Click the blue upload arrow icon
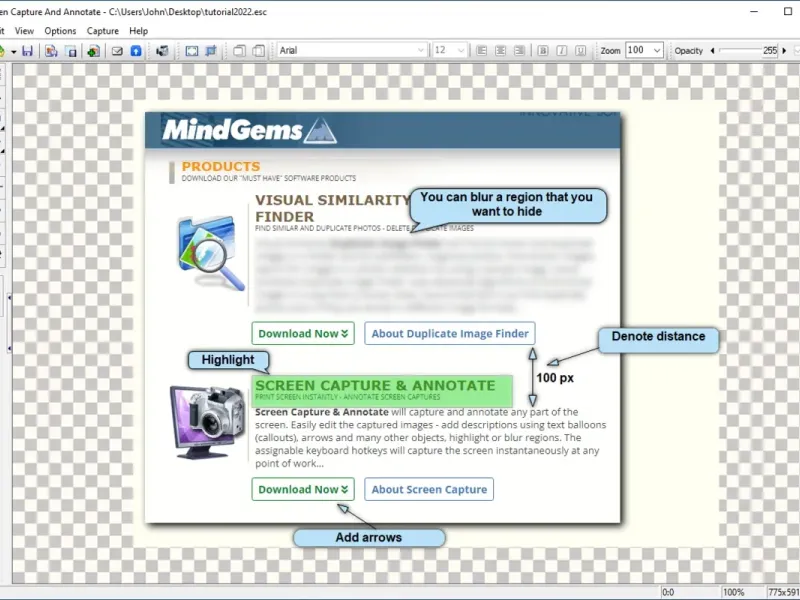The image size is (800, 600). (x=136, y=51)
